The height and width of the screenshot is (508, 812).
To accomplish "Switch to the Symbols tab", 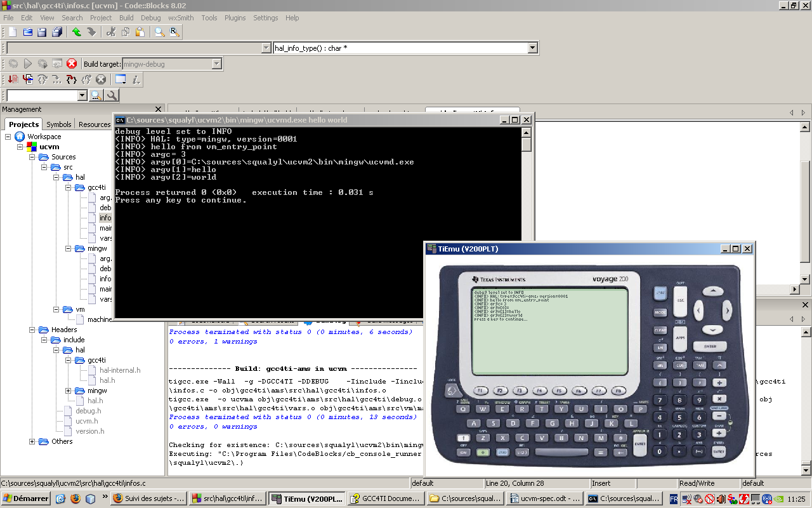I will (x=59, y=124).
